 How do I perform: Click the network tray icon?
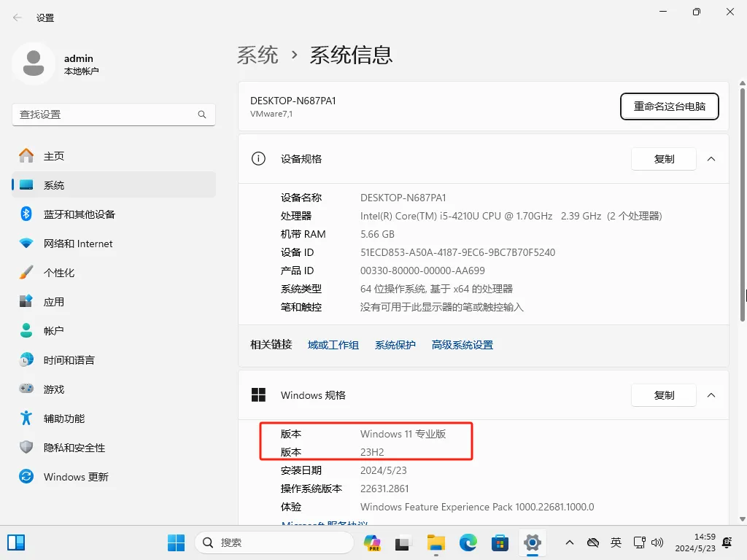click(x=639, y=542)
